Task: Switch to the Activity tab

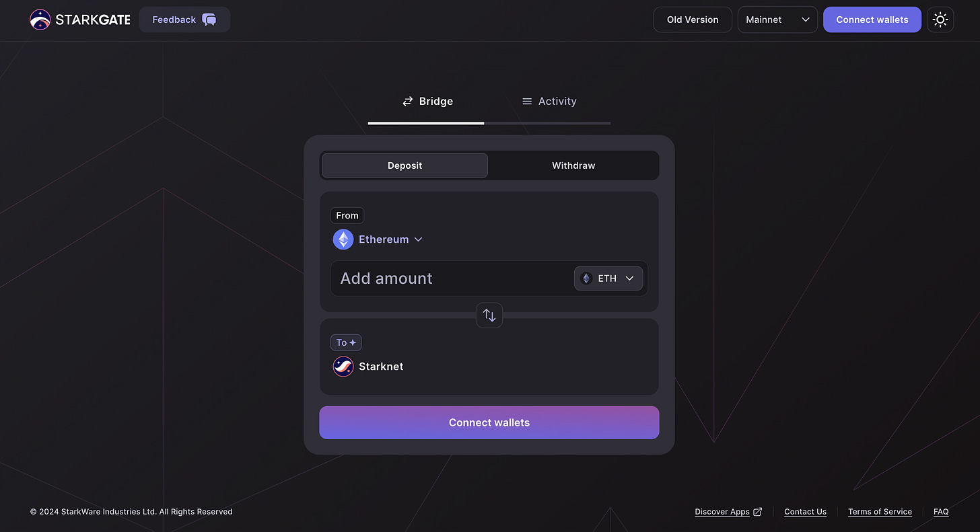Action: pos(549,102)
